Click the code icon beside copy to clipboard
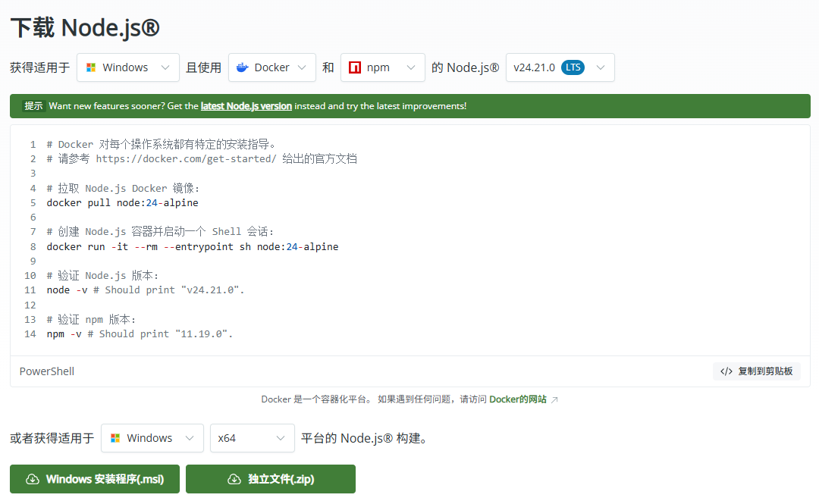This screenshot has height=504, width=819. click(726, 371)
